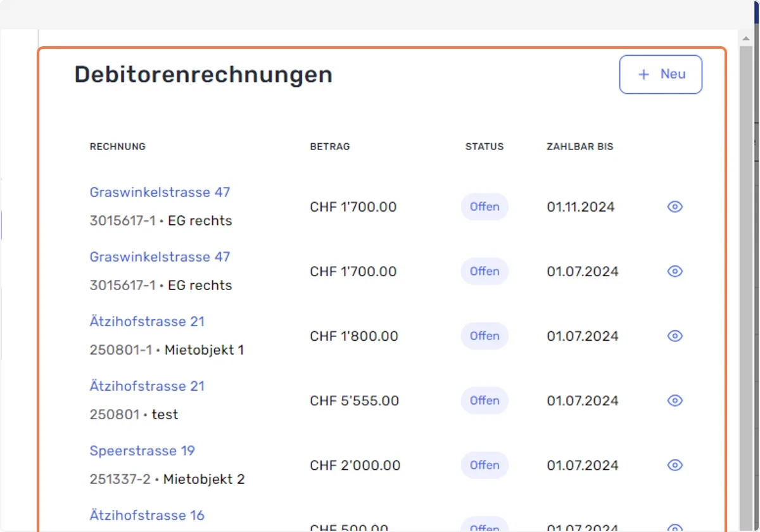Select the due date 01.11.2024
The width and height of the screenshot is (760, 532).
[x=581, y=207]
